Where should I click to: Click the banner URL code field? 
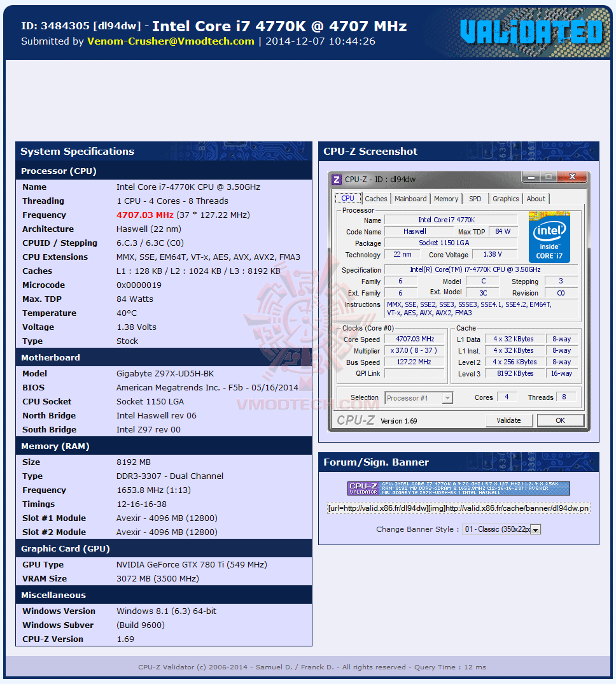click(x=459, y=508)
